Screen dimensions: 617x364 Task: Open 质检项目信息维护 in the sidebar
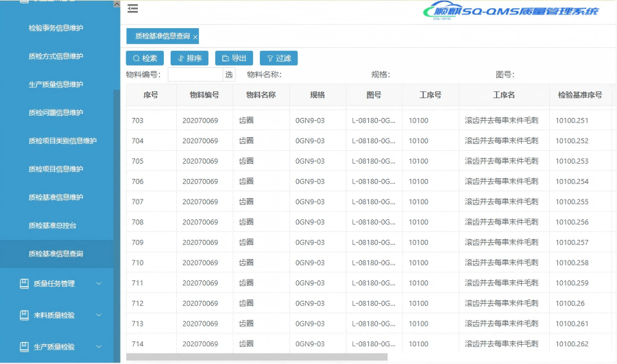click(x=56, y=169)
